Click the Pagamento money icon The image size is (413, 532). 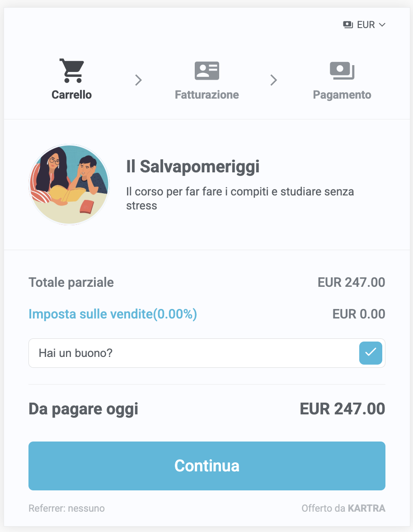tap(342, 71)
